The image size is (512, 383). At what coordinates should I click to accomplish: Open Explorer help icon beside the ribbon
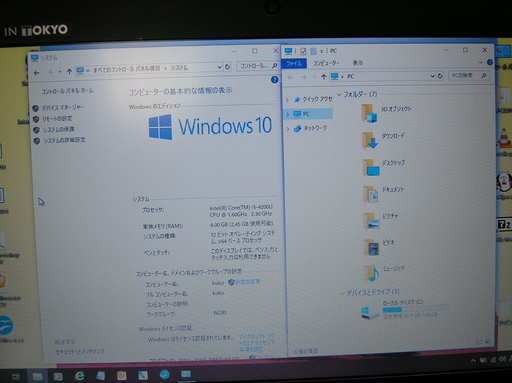click(489, 62)
